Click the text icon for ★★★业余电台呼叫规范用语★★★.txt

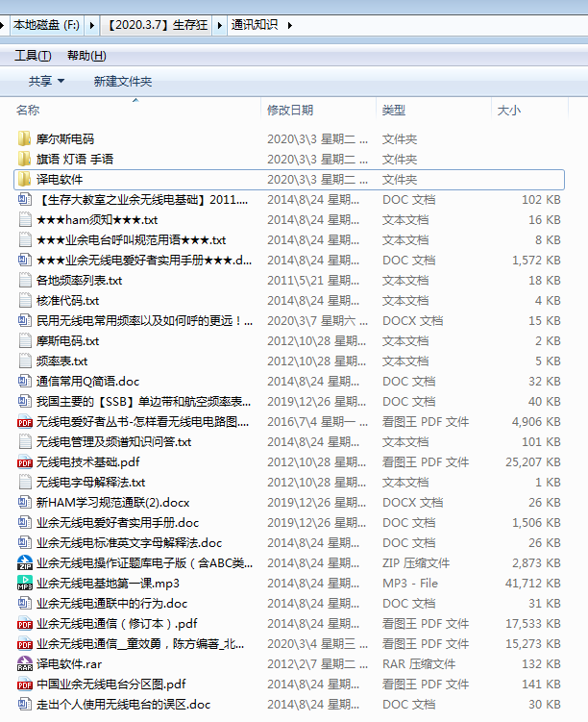click(x=24, y=240)
